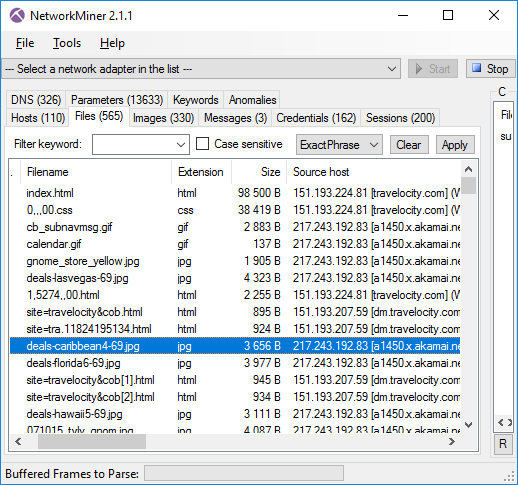
Task: Click the 98 500 B size cell
Action: pyautogui.click(x=259, y=193)
